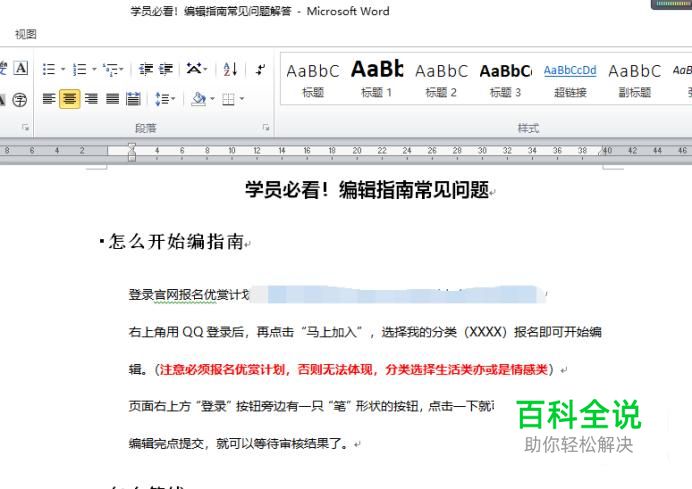Toggle Align Text Left
The width and height of the screenshot is (692, 489).
tap(49, 99)
